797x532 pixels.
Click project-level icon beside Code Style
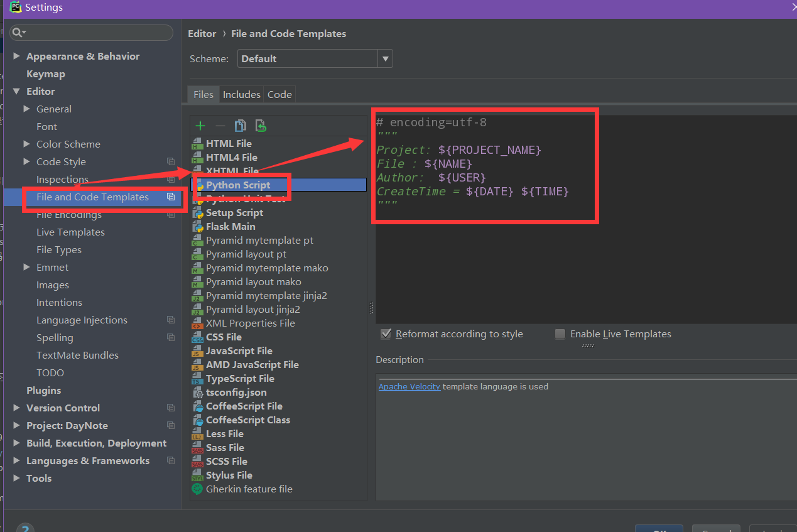click(x=171, y=162)
